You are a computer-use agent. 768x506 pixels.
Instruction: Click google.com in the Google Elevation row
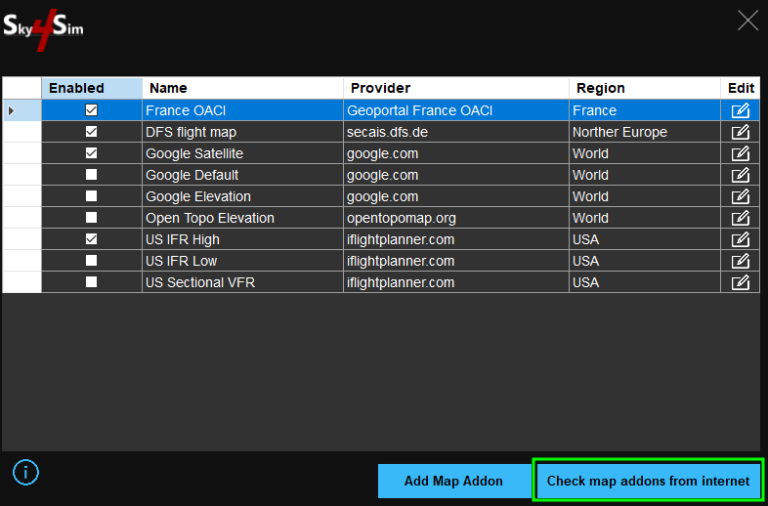[456, 196]
